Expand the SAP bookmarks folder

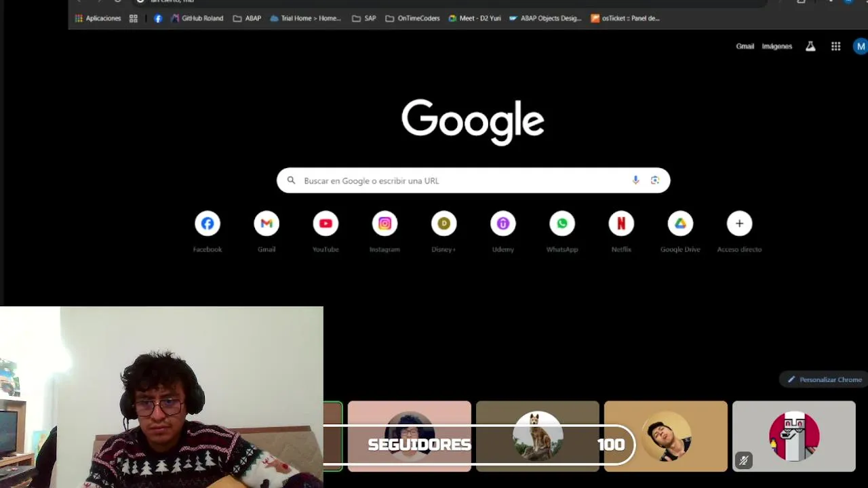(363, 18)
